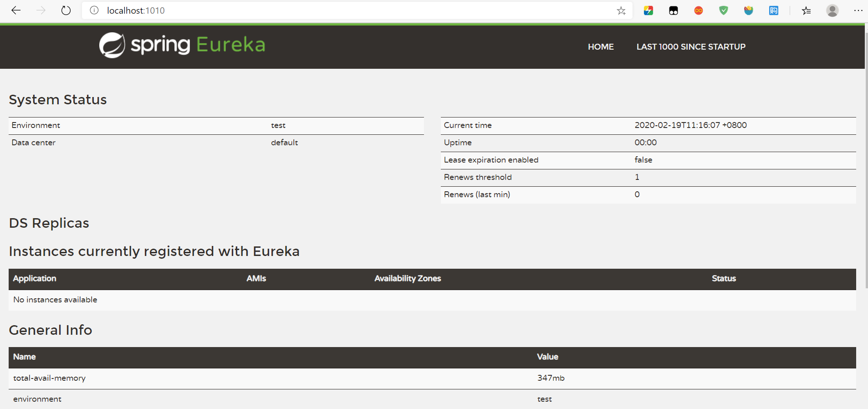Click the 'environment' row name in General Info
Screen dimensions: 868x409
(x=37, y=399)
